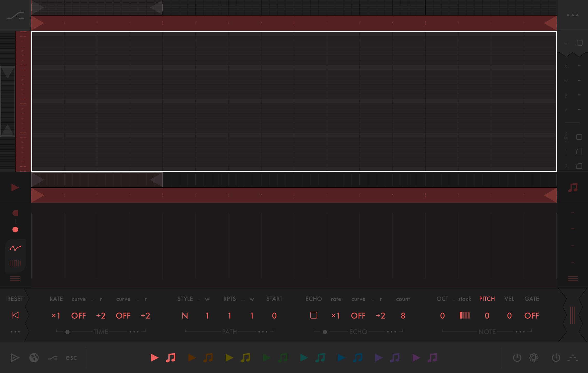Click the esc button
This screenshot has height=373, width=588.
click(71, 358)
